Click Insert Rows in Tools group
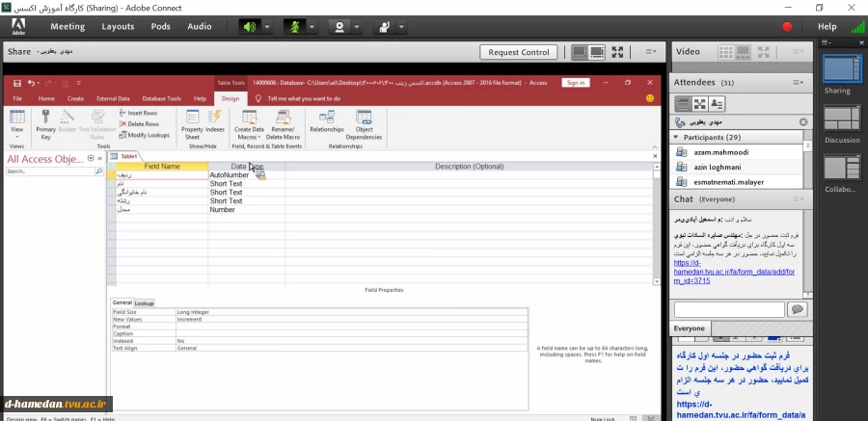This screenshot has width=868, height=421. 139,113
